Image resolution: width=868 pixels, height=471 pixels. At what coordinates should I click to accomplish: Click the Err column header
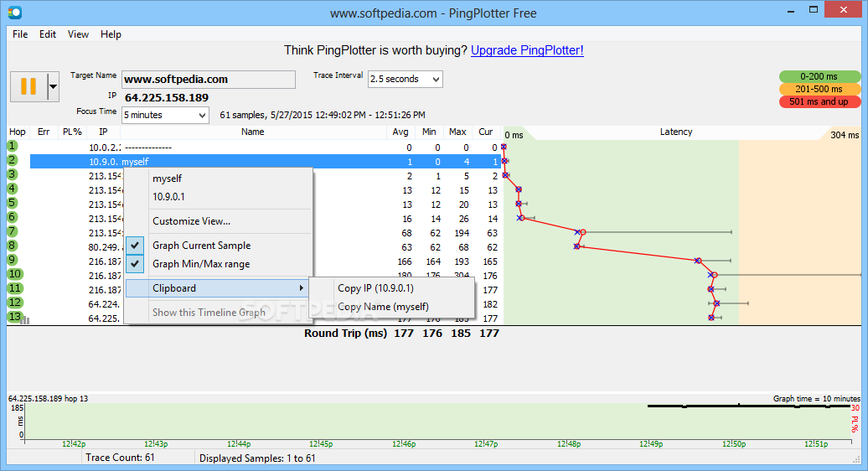pyautogui.click(x=44, y=132)
